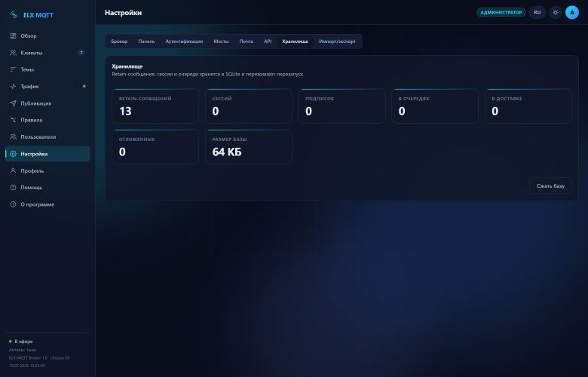Click the ELX MQTT Broker version text
The width and height of the screenshot is (588, 377).
pos(39,358)
